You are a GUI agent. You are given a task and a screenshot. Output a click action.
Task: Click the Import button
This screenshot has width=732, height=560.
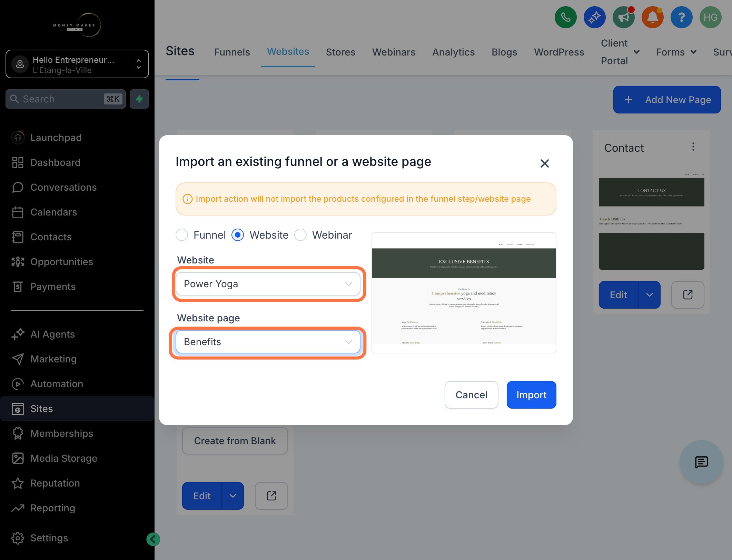click(531, 395)
